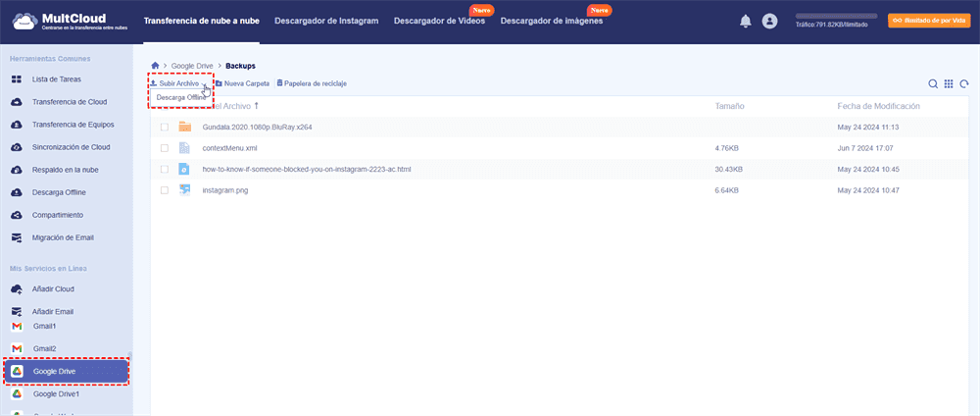Click Fecha de Modificación column header
980x416 pixels.
click(878, 106)
